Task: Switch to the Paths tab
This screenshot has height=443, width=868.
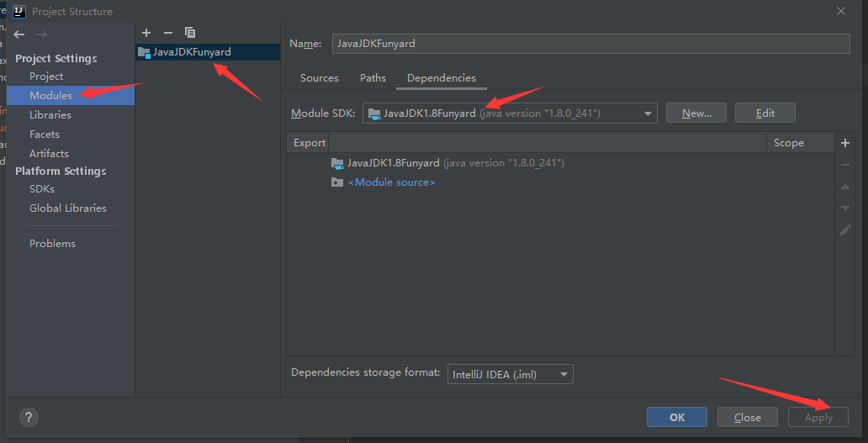Action: click(x=373, y=78)
